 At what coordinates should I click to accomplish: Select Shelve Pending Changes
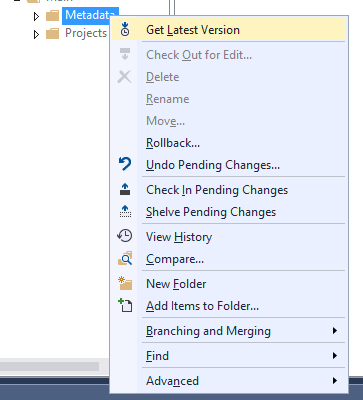229,212
